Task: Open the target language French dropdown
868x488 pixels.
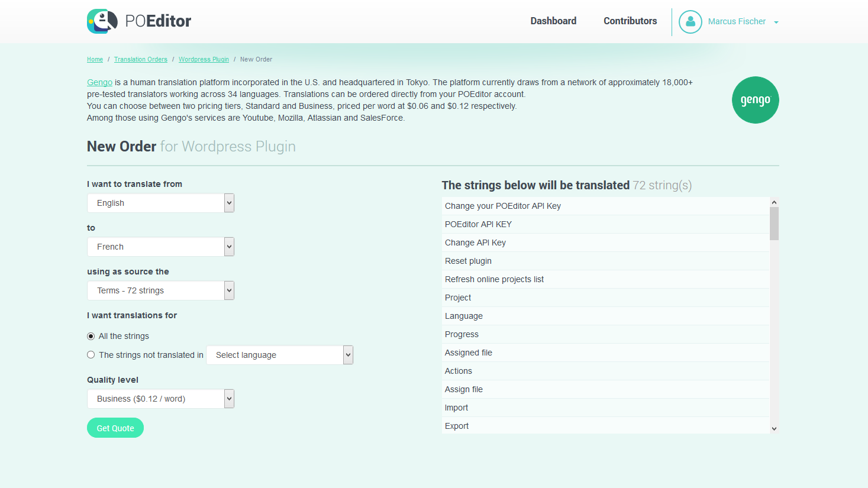Action: click(160, 247)
